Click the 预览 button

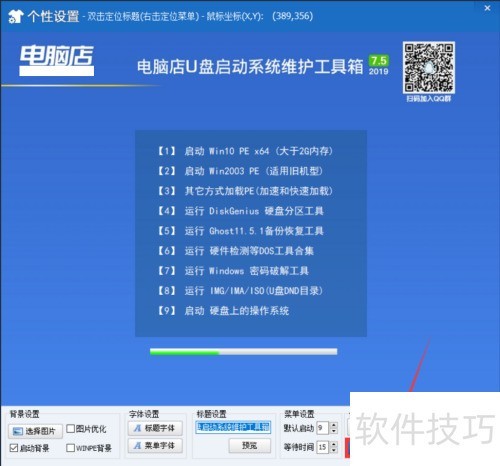[x=249, y=445]
